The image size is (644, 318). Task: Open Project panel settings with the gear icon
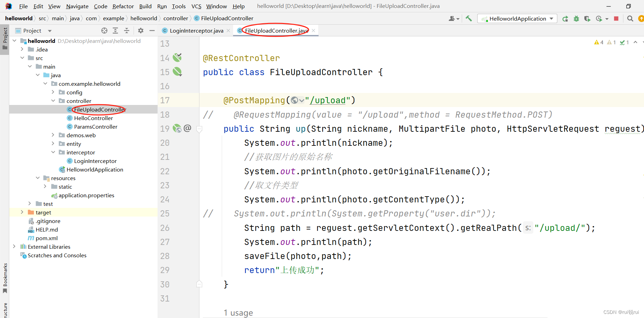(x=141, y=31)
